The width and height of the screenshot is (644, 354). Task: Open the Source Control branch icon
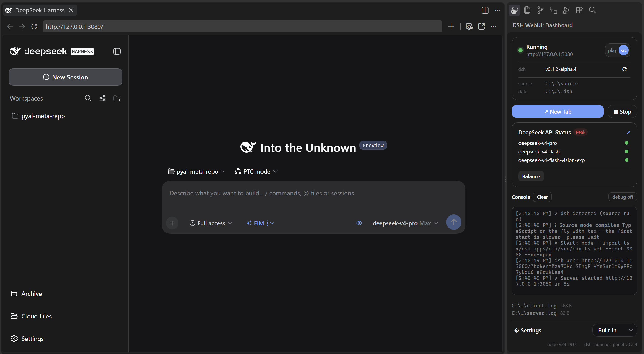[x=540, y=10]
